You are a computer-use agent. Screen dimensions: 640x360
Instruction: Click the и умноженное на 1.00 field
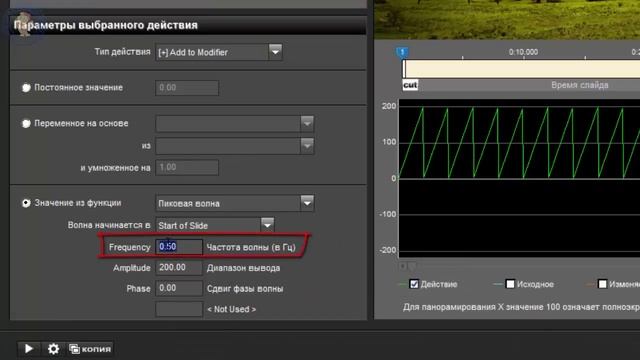pos(187,167)
